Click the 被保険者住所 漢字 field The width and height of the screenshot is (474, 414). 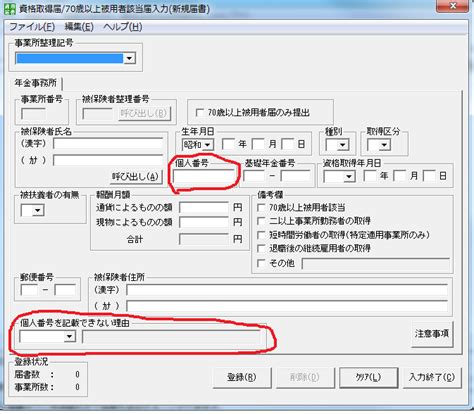pyautogui.click(x=287, y=290)
